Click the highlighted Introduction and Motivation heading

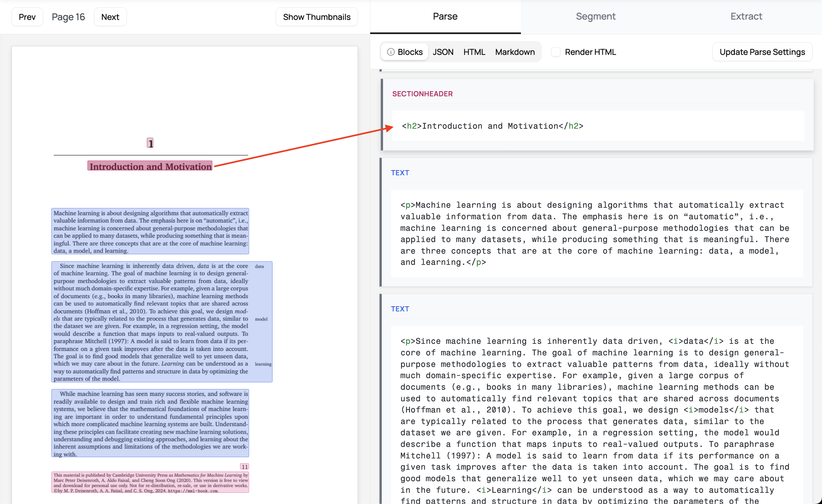(150, 166)
